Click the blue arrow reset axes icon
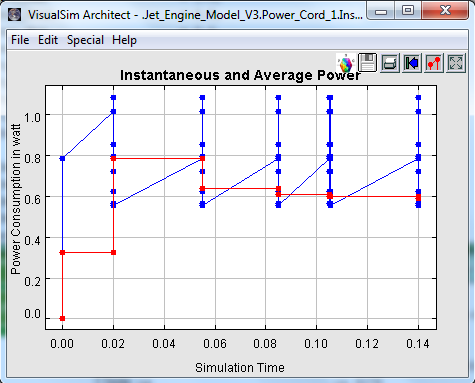 tap(412, 63)
